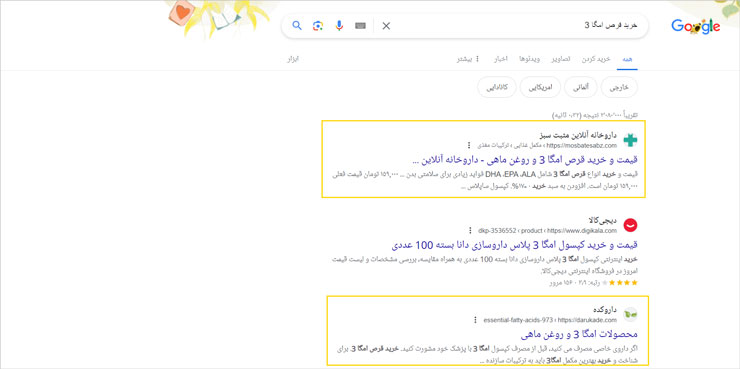Open داروخانه آنلاین result title link
740x369 pixels.
click(x=525, y=160)
